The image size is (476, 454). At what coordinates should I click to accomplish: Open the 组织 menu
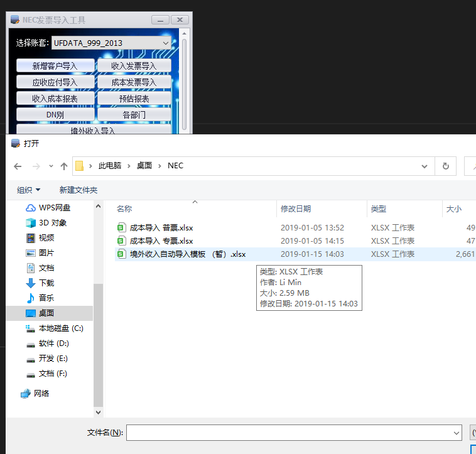tap(28, 190)
